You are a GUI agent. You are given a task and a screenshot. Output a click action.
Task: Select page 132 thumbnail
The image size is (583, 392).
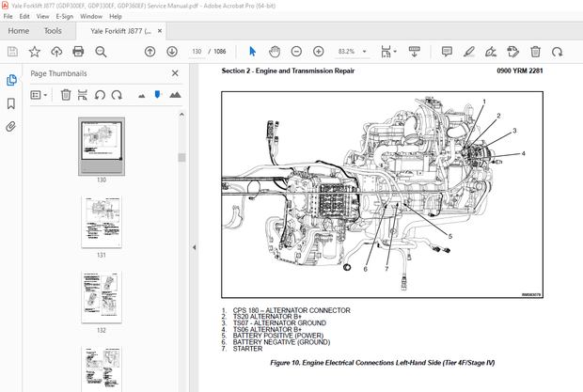(102, 297)
